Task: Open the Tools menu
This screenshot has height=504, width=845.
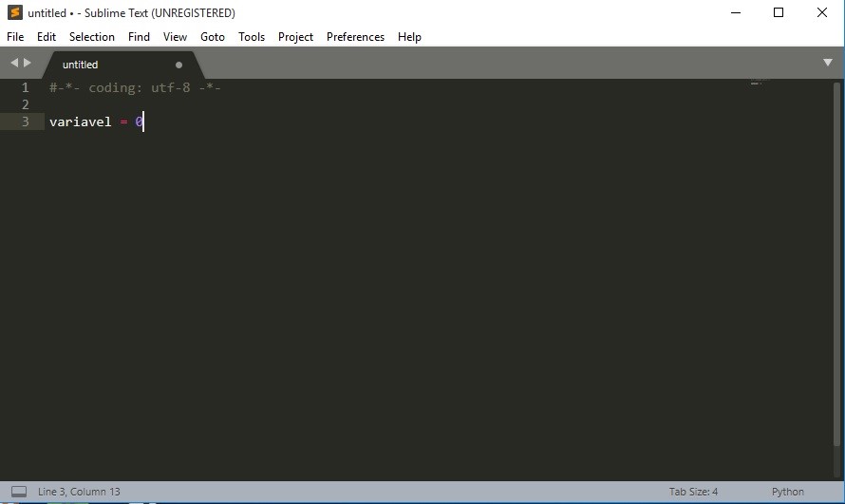Action: pyautogui.click(x=252, y=37)
